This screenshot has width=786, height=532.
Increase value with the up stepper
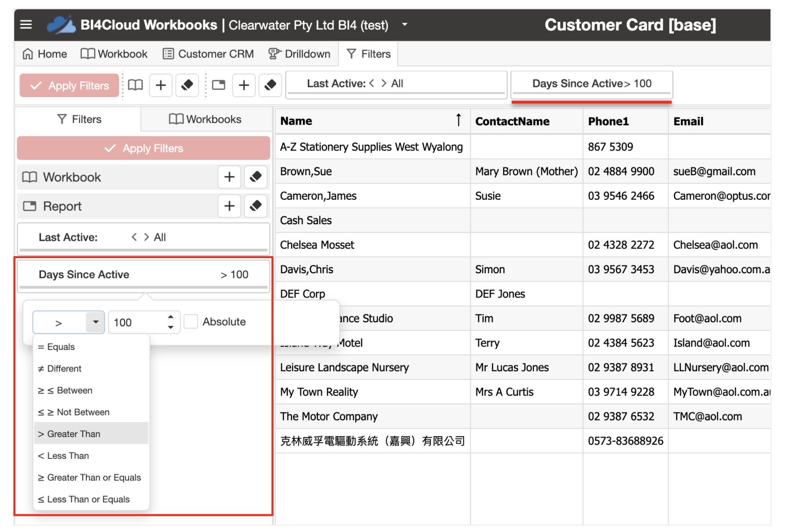(171, 317)
